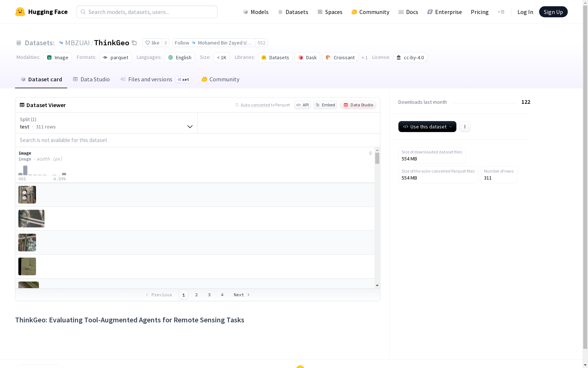Click the dataset search field
This screenshot has height=368, width=588.
click(198, 140)
